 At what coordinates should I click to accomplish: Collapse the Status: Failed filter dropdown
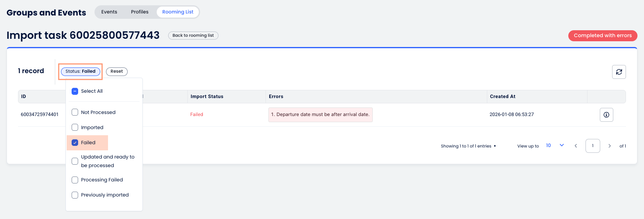81,72
